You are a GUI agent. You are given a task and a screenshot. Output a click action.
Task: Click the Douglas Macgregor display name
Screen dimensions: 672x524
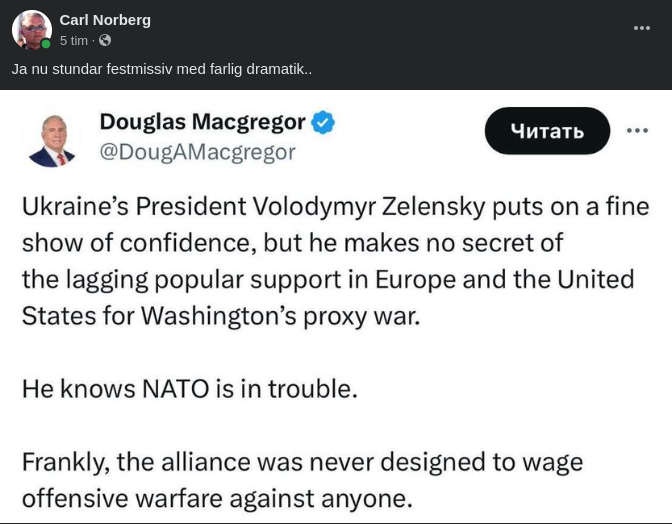(x=202, y=123)
